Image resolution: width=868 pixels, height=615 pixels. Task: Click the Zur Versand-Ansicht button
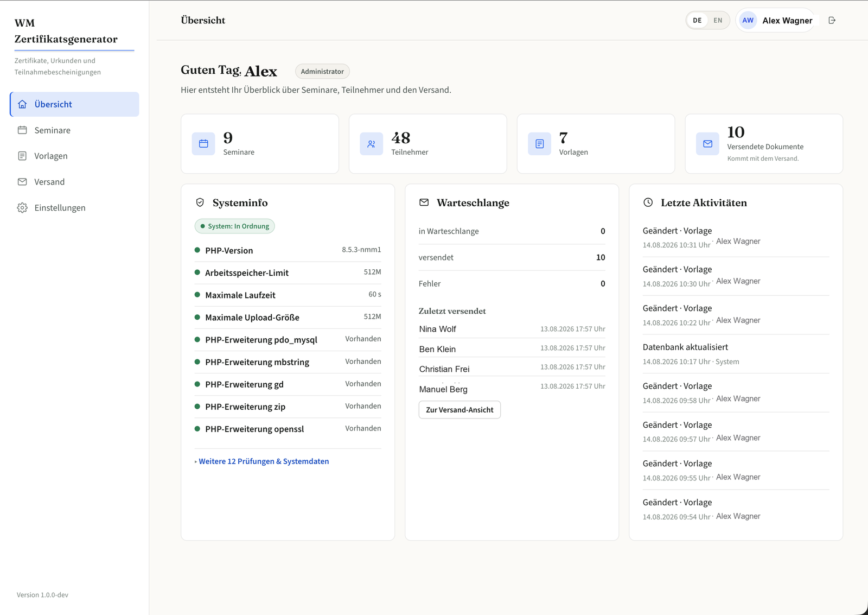coord(459,410)
